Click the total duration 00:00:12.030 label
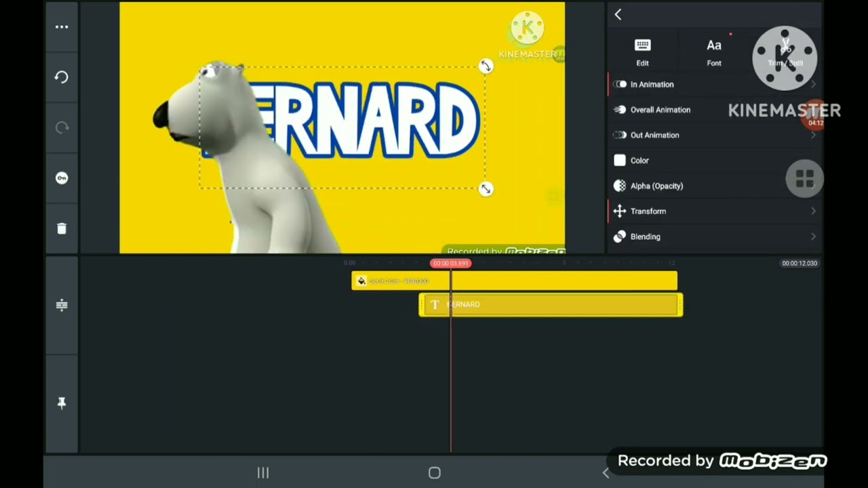The width and height of the screenshot is (868, 488). tap(800, 263)
